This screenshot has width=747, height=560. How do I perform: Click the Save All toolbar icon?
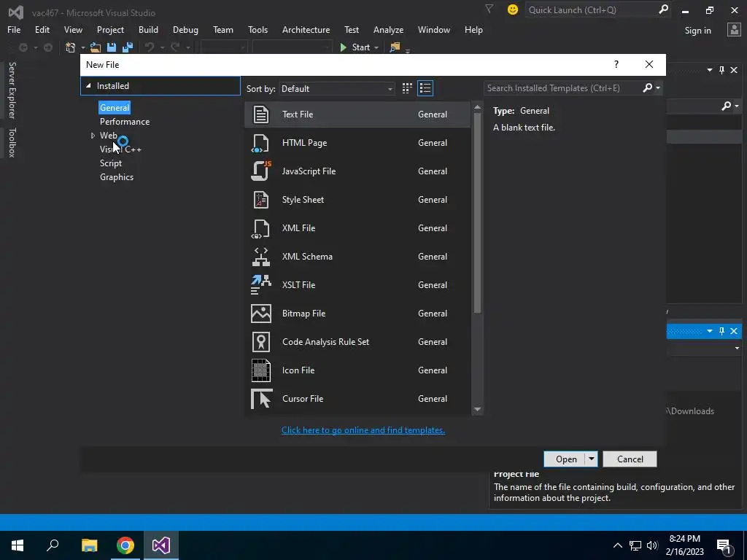[x=128, y=47]
